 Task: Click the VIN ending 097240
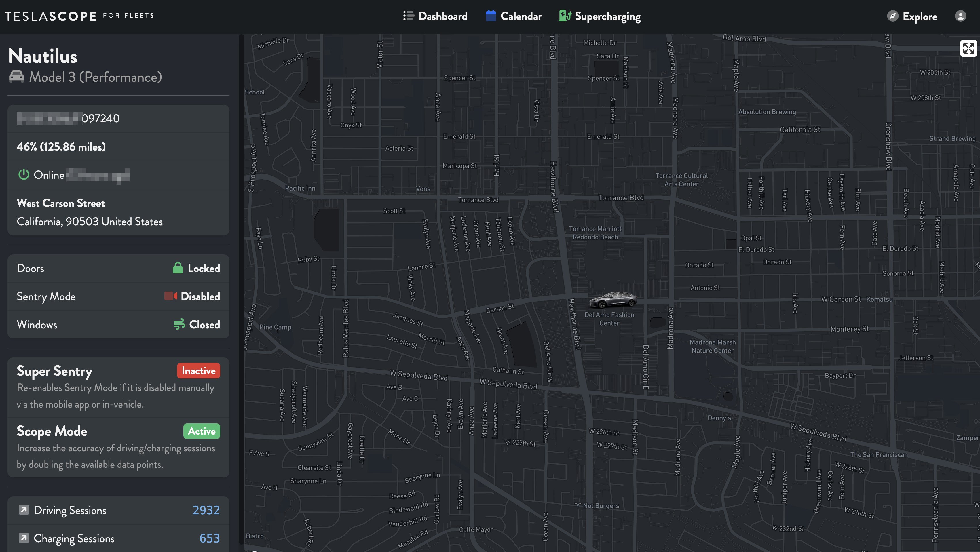point(69,118)
